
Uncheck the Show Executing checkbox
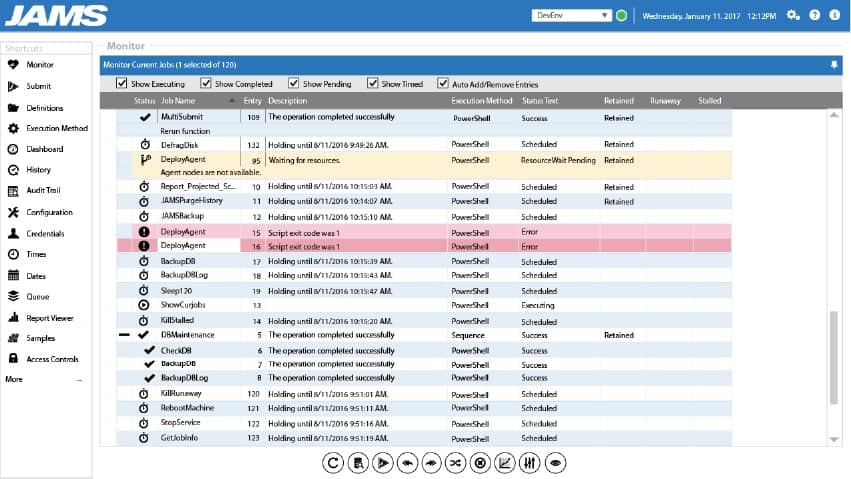tap(122, 84)
